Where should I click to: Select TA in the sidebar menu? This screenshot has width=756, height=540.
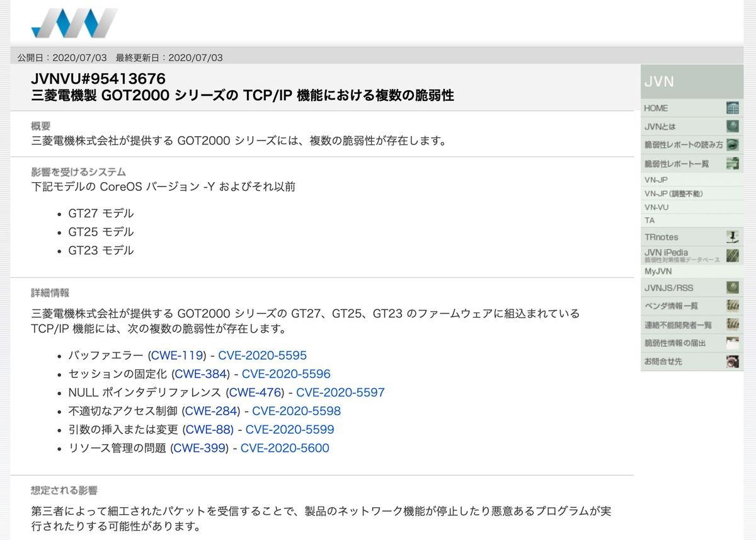click(x=650, y=221)
